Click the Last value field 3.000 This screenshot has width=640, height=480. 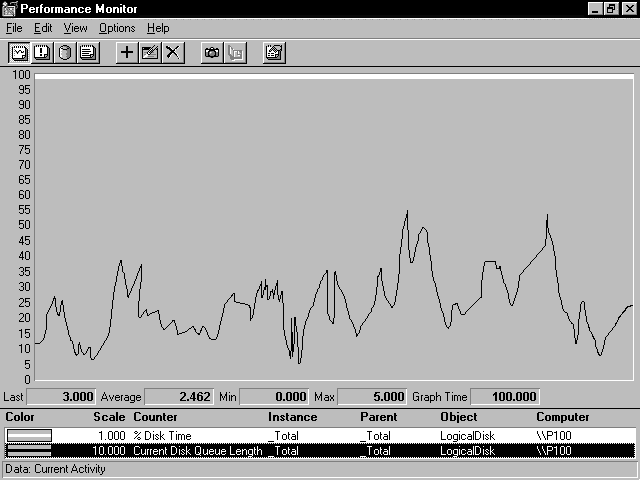coord(61,396)
